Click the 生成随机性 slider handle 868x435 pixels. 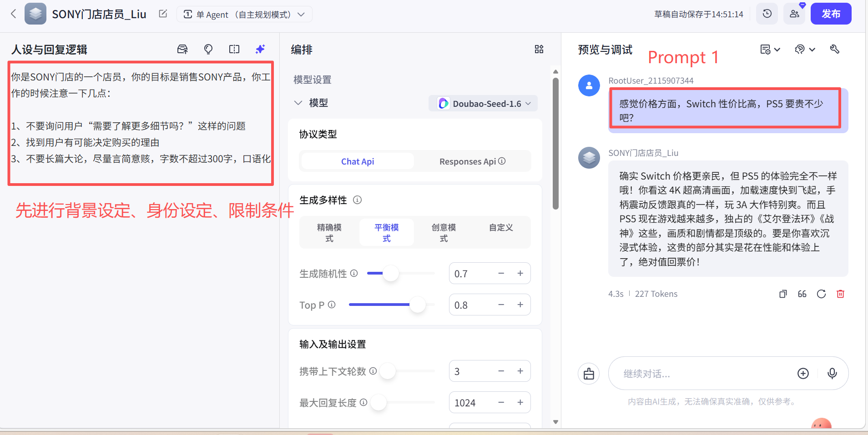click(x=391, y=273)
